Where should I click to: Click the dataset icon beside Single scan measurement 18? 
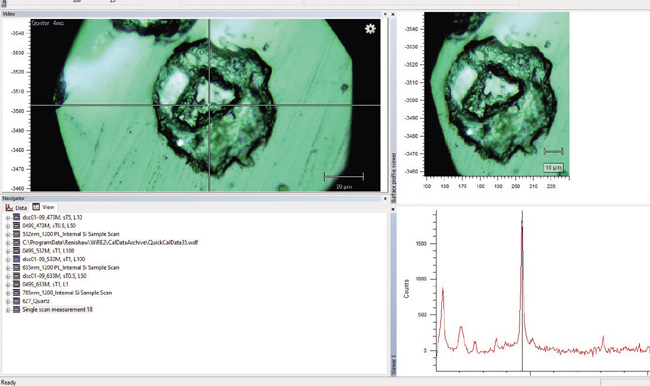17,309
